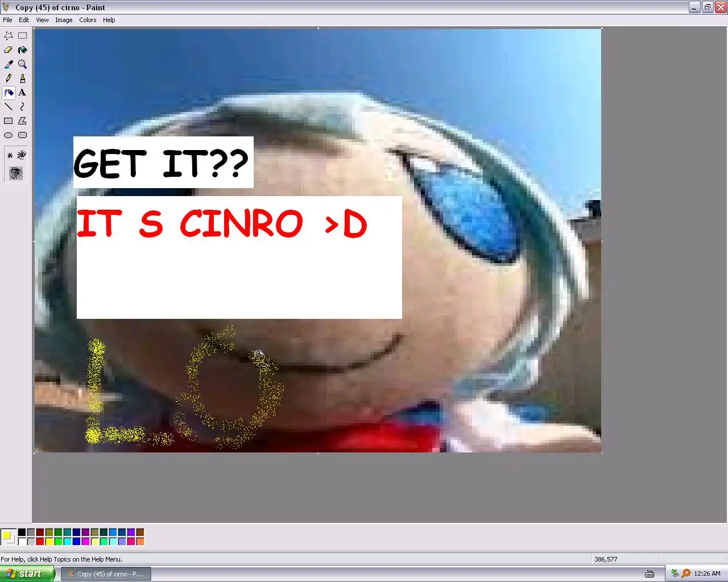Pick the bright red color swatch
This screenshot has height=582, width=728.
point(40,542)
